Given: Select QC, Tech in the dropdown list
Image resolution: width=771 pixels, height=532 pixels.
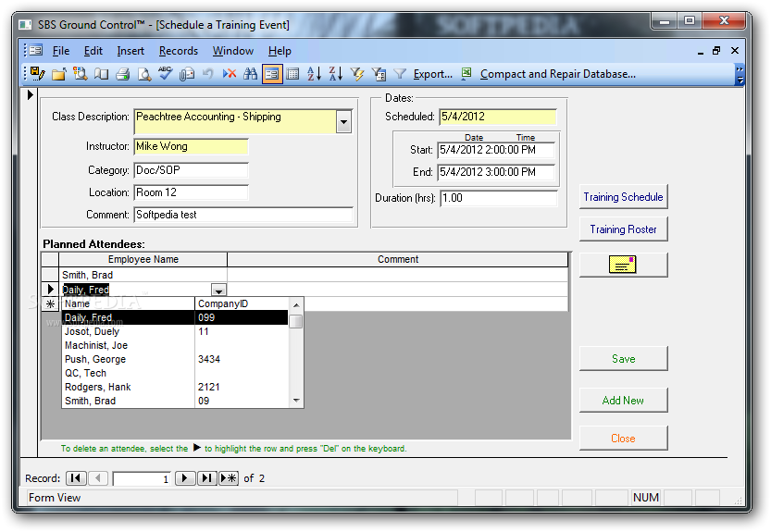Looking at the screenshot, I should tap(175, 373).
